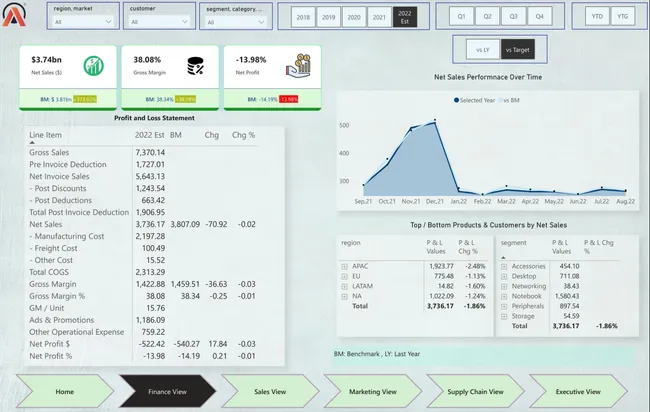Select fiscal year 2020
Image resolution: width=650 pixels, height=412 pixels.
354,17
